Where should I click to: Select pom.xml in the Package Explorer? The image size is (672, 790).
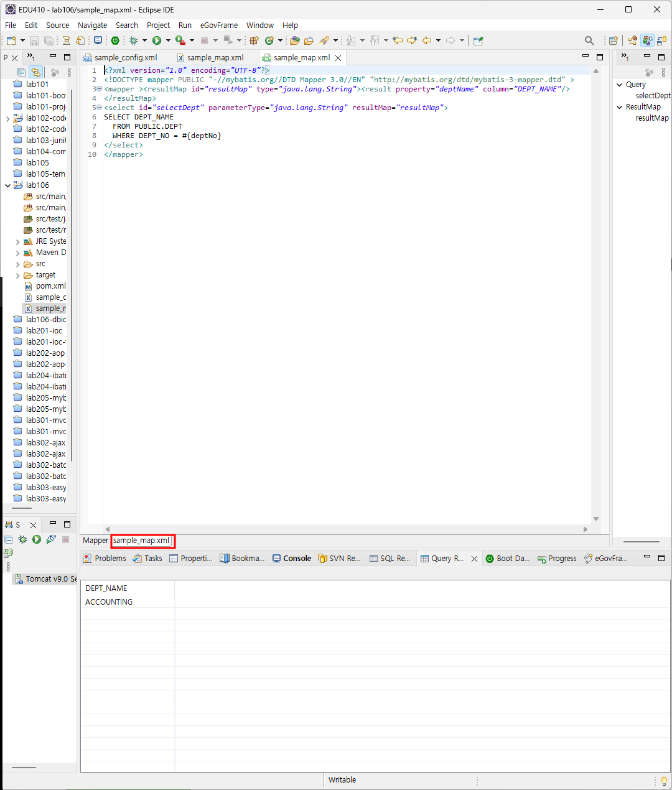(45, 286)
